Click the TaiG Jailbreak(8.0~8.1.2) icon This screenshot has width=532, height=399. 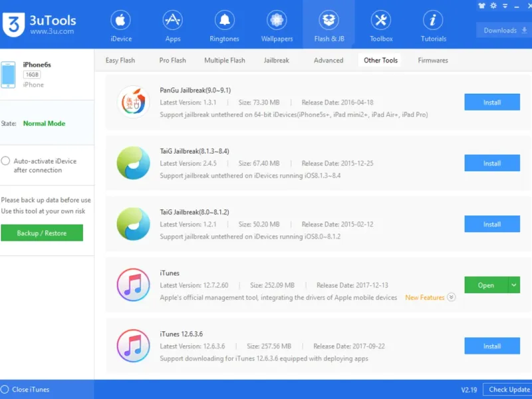134,224
